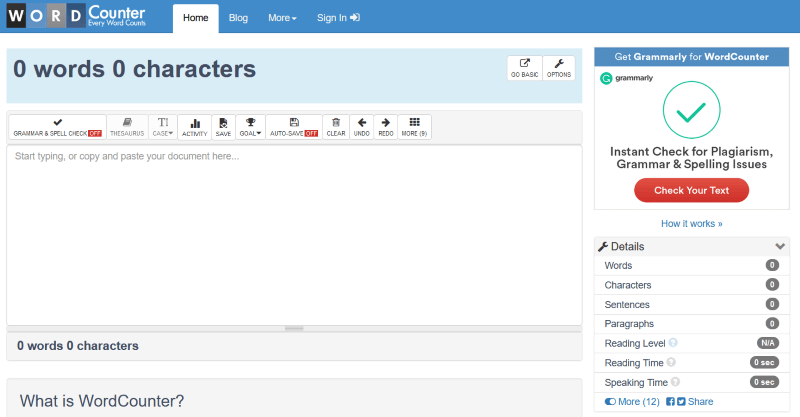The height and width of the screenshot is (417, 800).
Task: Click the Speaking Time 0 sec badge
Action: pos(764,382)
